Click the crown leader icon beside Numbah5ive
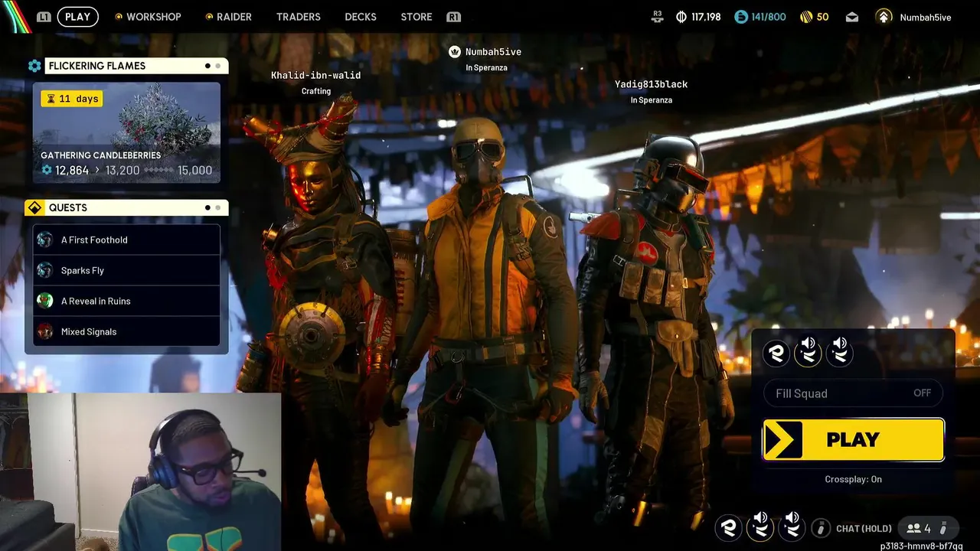The height and width of the screenshot is (551, 980). (455, 52)
